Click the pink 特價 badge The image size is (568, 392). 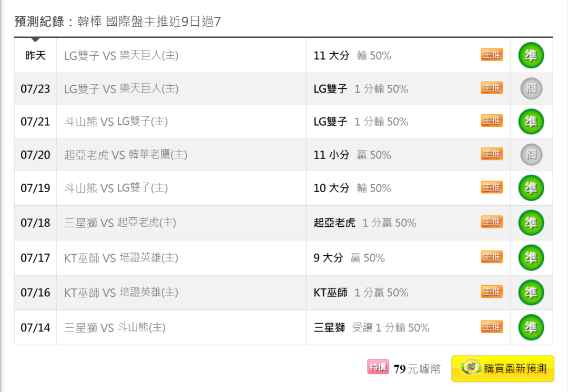[378, 367]
